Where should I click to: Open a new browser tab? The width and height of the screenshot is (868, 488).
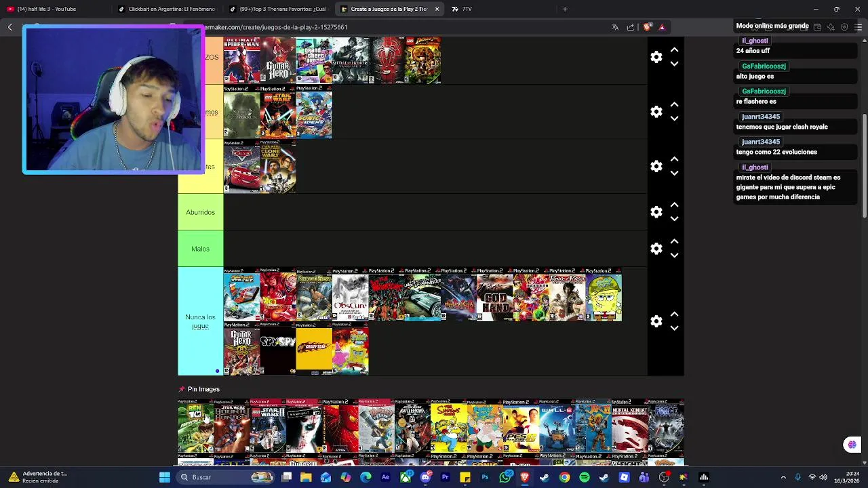coord(565,9)
